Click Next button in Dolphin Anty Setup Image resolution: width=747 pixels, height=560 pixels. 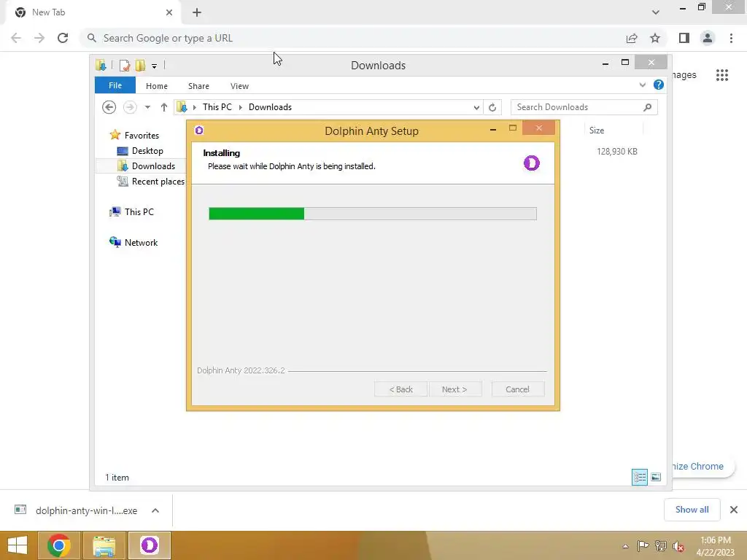[x=454, y=389]
